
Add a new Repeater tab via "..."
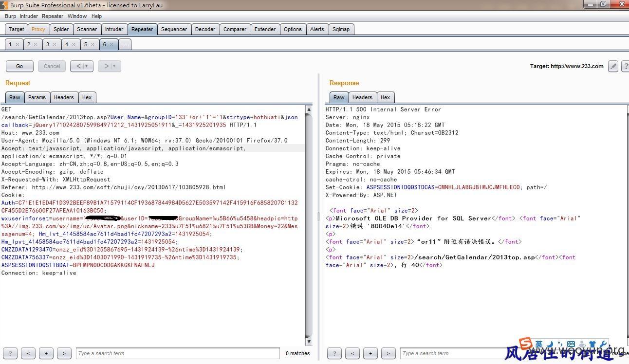(124, 44)
